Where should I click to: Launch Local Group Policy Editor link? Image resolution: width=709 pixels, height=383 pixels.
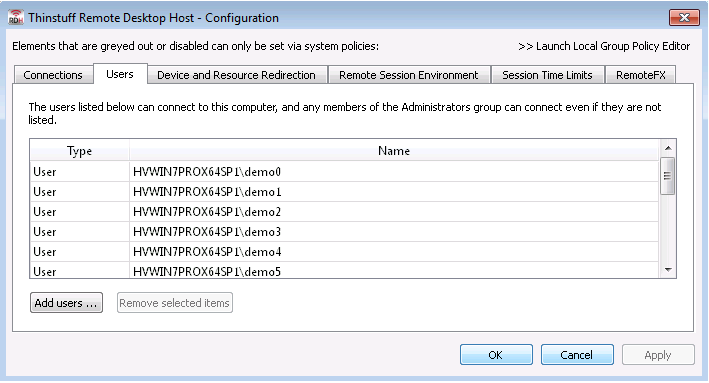click(604, 46)
